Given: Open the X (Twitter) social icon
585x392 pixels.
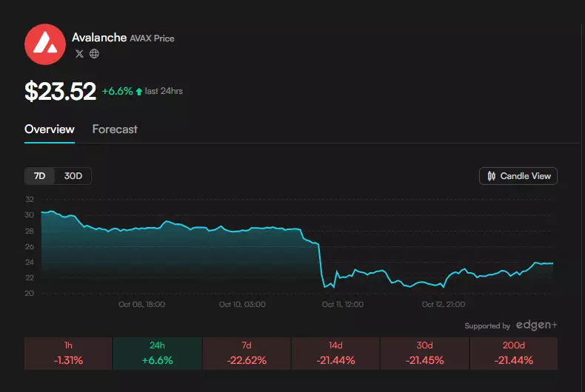Looking at the screenshot, I should pyautogui.click(x=79, y=53).
